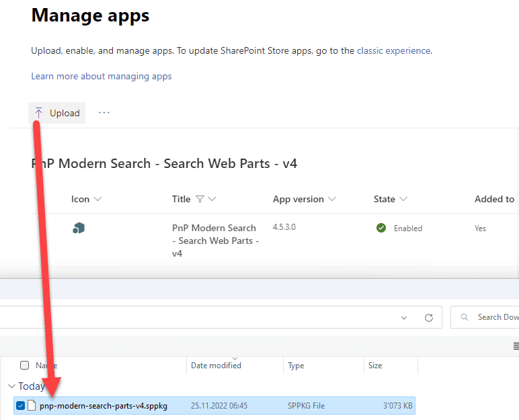Image resolution: width=519 pixels, height=420 pixels.
Task: Click the app version 4.5.3.0 cell
Action: (x=284, y=227)
